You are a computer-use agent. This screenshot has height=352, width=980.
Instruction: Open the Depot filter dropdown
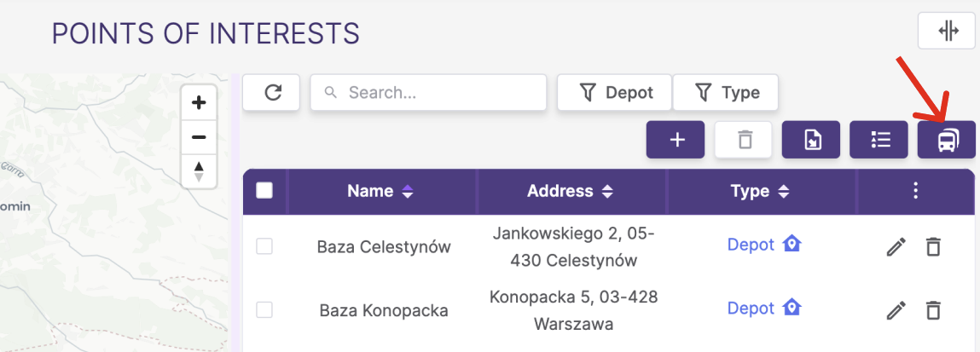pyautogui.click(x=614, y=93)
